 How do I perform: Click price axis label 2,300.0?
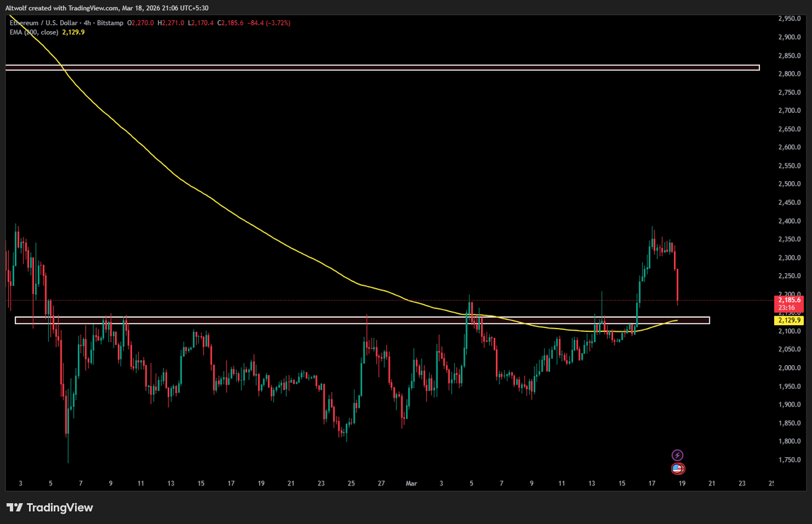(x=789, y=258)
